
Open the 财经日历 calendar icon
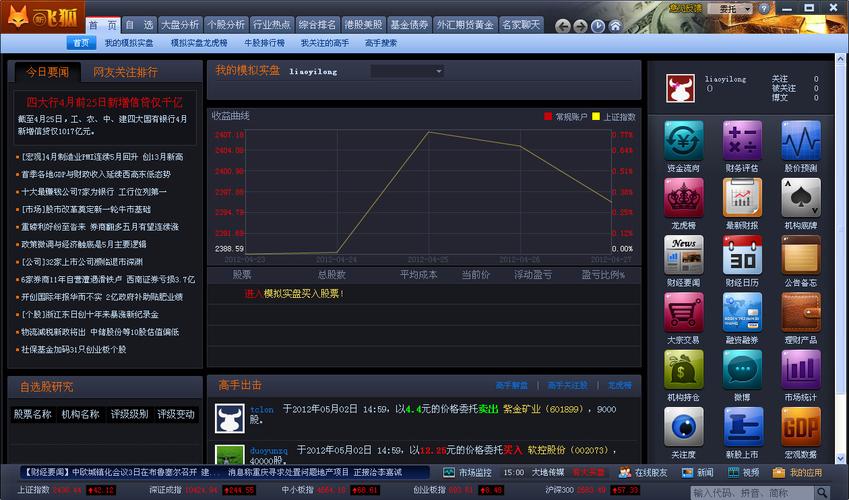(742, 255)
